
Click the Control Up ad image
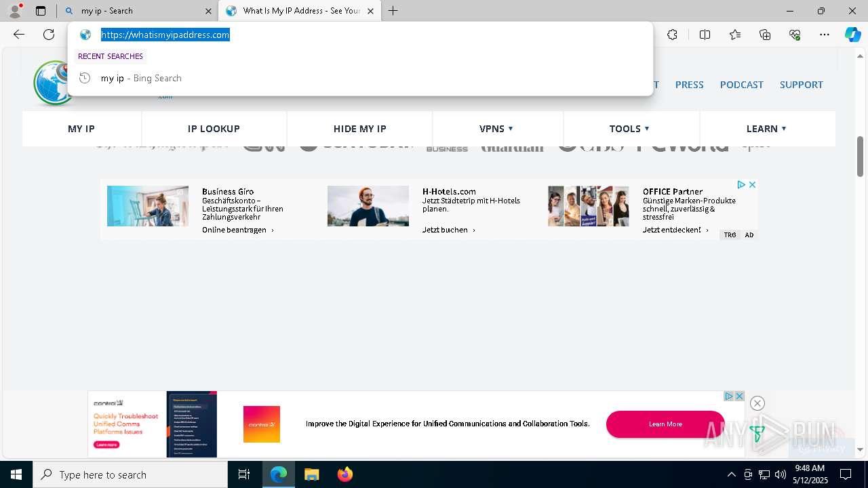tap(153, 424)
